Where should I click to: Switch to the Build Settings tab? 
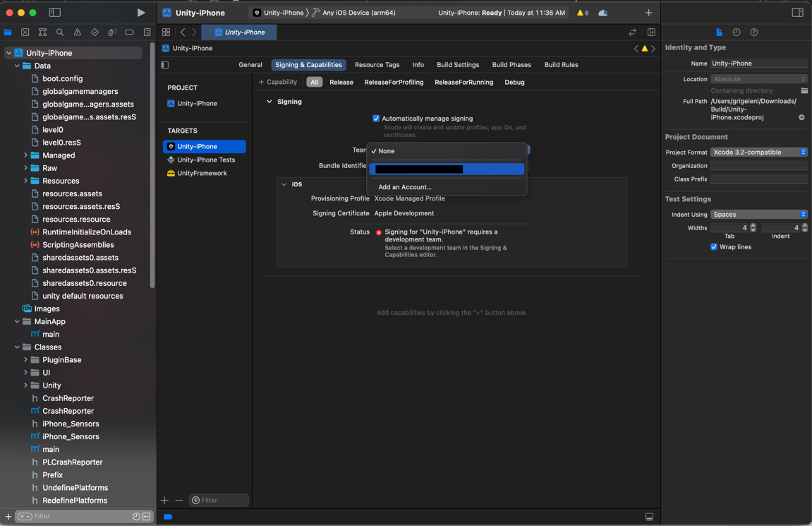click(x=457, y=65)
